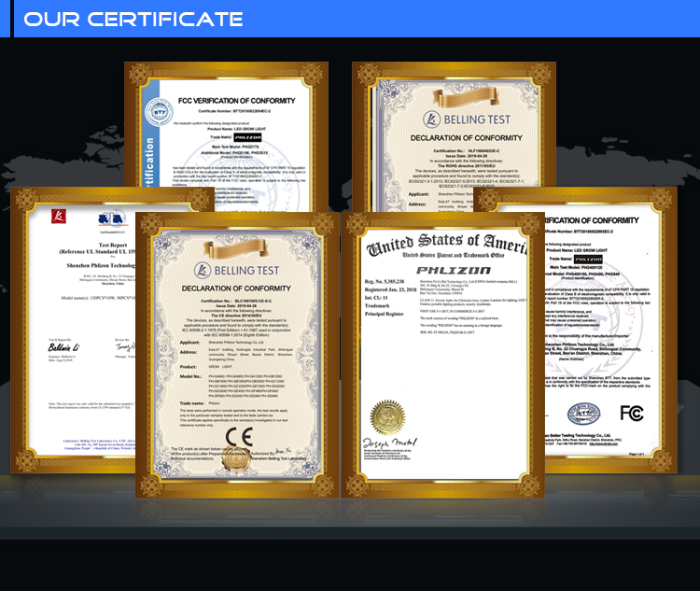The height and width of the screenshot is (591, 700).
Task: Click the Joseph Matal signature
Action: click(390, 443)
